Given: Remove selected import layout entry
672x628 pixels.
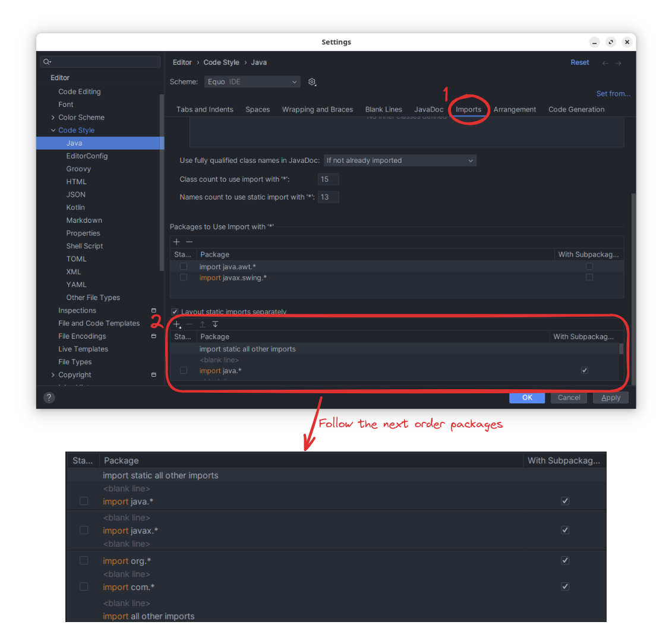Looking at the screenshot, I should pyautogui.click(x=190, y=324).
